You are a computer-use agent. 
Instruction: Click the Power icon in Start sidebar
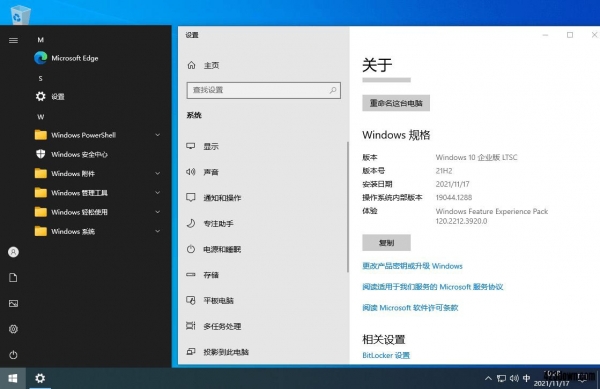pyautogui.click(x=13, y=355)
